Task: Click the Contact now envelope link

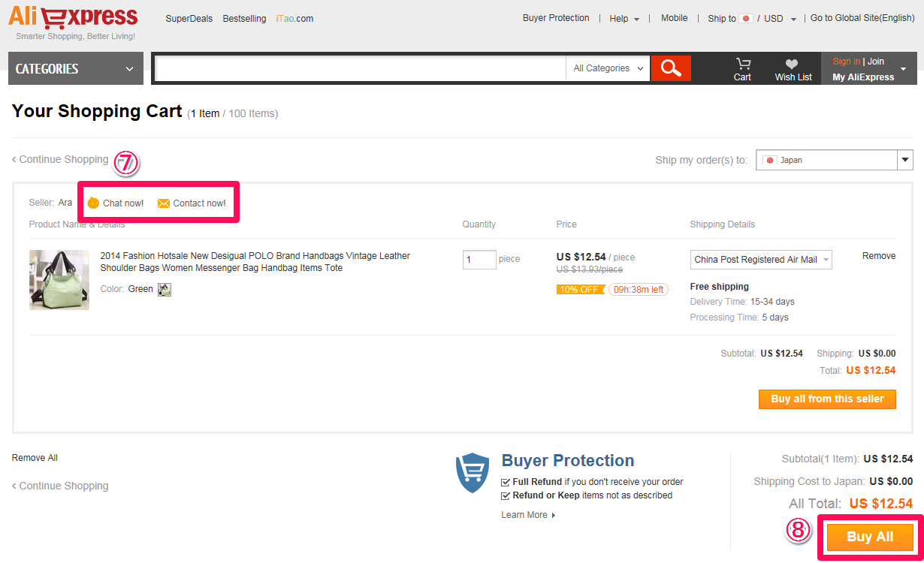Action: [192, 203]
